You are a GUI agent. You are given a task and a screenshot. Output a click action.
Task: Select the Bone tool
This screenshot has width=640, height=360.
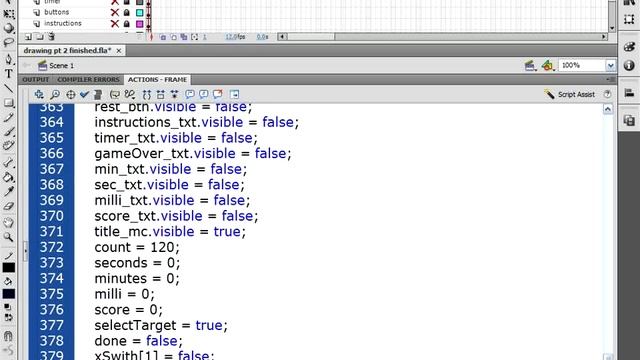8,162
